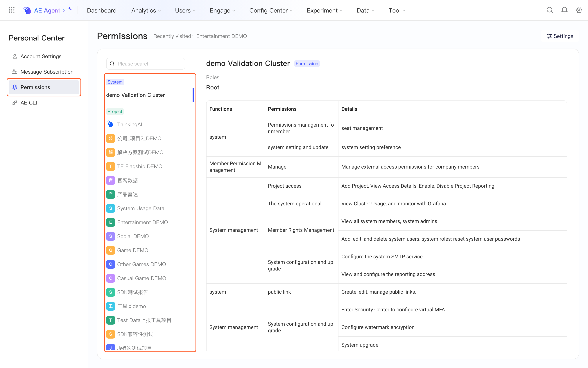Expand the Config Center dropdown
This screenshot has width=588, height=368.
pyautogui.click(x=271, y=10)
